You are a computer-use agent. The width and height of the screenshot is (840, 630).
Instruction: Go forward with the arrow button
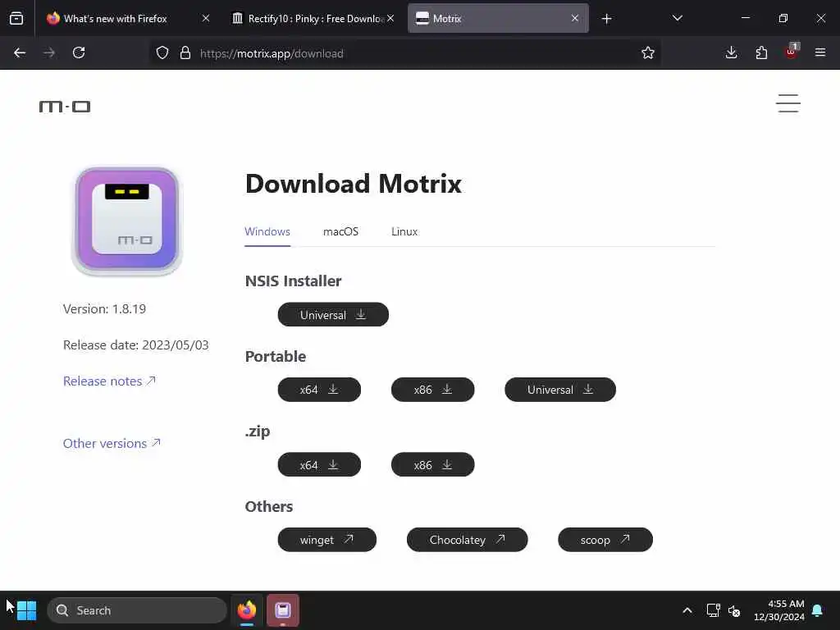tap(49, 53)
